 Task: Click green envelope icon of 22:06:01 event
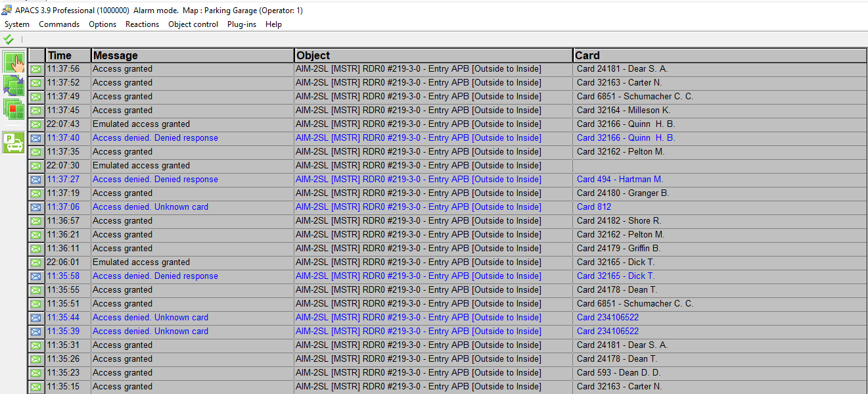[x=35, y=262]
